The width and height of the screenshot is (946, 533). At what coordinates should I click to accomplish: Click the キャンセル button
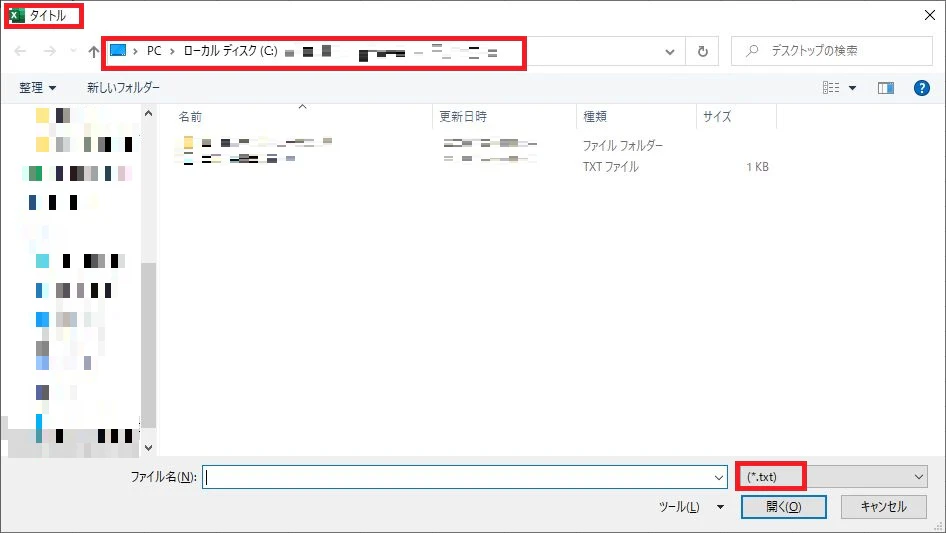tap(883, 507)
